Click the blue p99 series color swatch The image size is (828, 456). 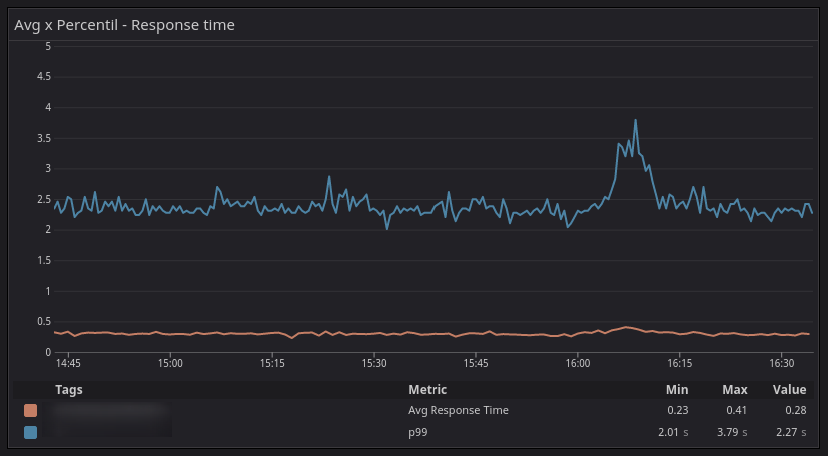tap(30, 432)
